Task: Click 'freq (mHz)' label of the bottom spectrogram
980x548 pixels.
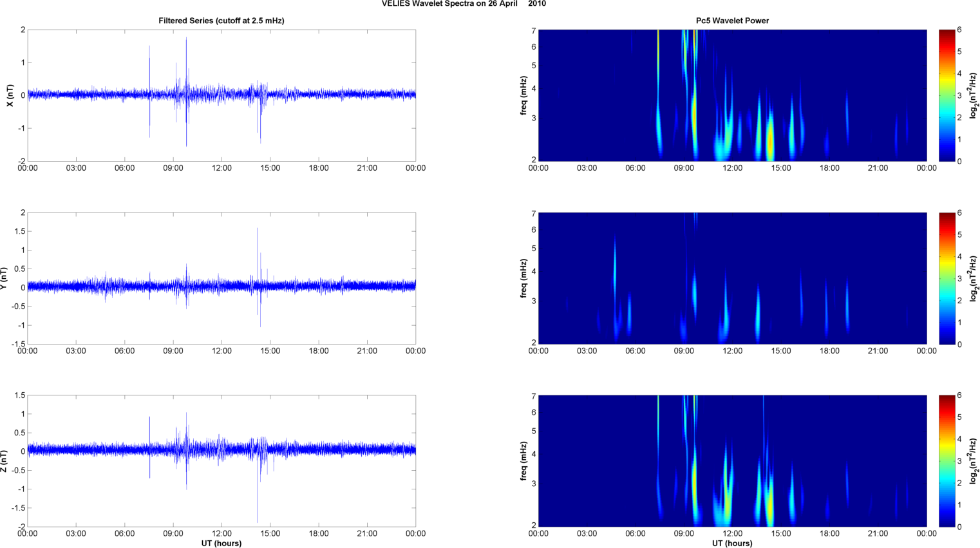Action: (523, 461)
